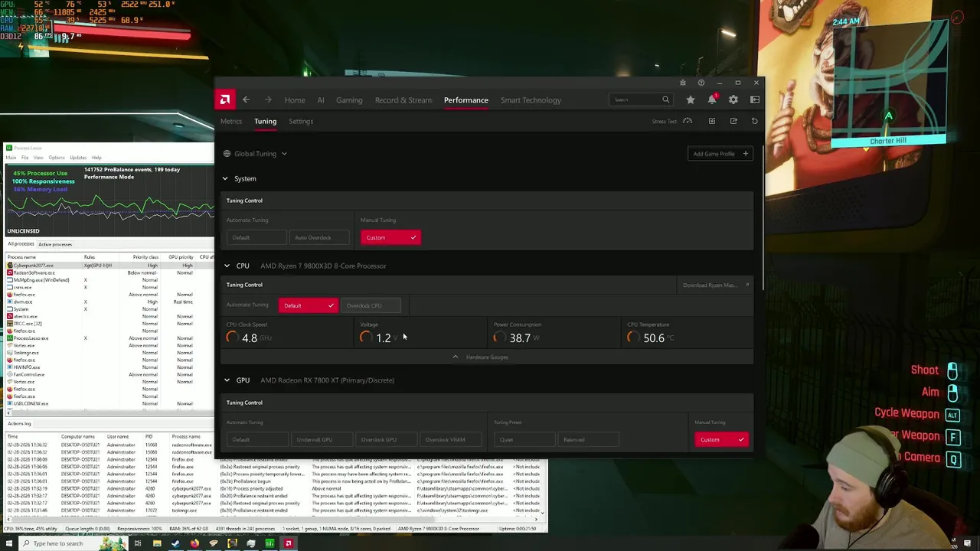Image resolution: width=980 pixels, height=551 pixels.
Task: Open Process Lasso Updates menu
Action: point(78,158)
